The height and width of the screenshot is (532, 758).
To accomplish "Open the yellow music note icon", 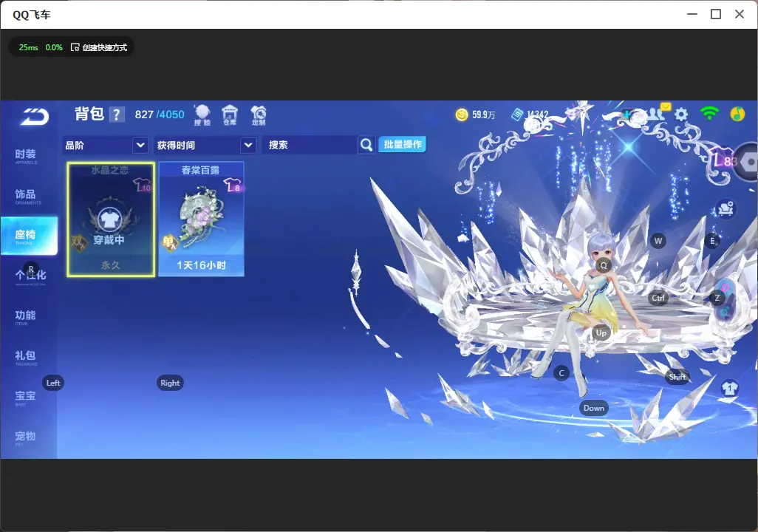I will click(737, 114).
